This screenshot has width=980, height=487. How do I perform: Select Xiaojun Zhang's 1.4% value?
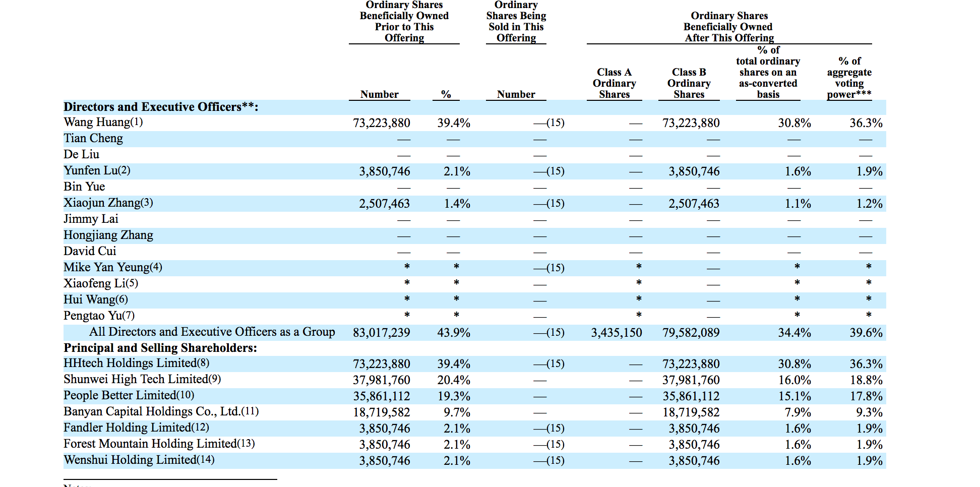pyautogui.click(x=457, y=204)
